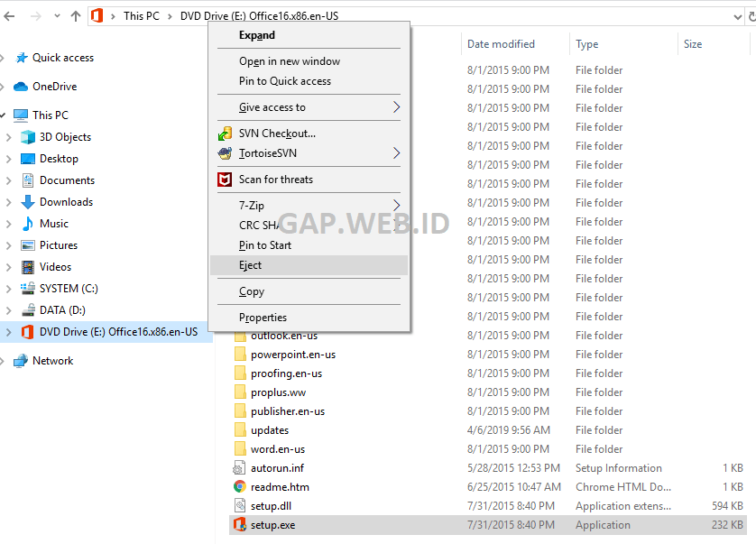Click the Desktop icon in the sidebar
This screenshot has height=544, width=756.
tap(28, 159)
